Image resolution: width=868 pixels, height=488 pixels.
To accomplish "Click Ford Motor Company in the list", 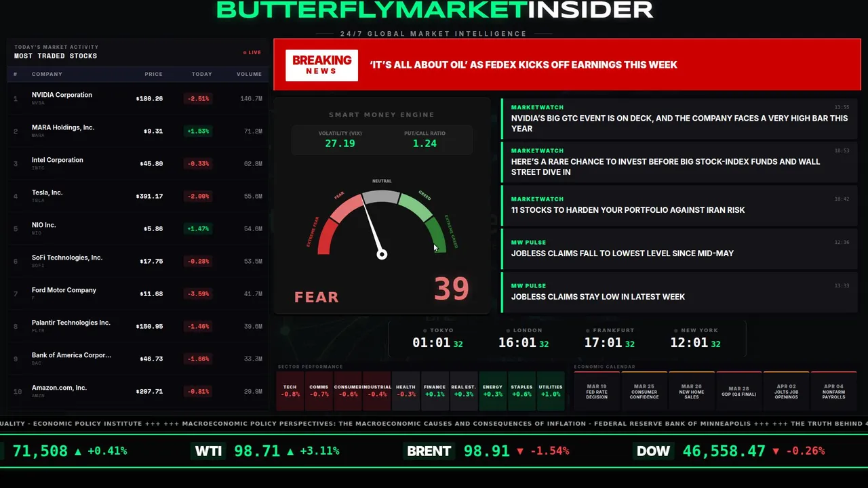I will 138,293.
